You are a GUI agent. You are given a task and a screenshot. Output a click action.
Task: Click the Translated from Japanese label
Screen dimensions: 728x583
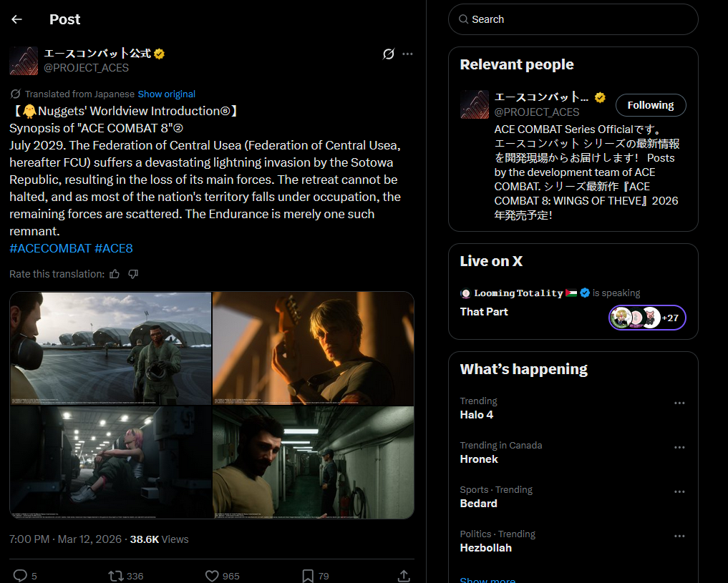tap(79, 94)
